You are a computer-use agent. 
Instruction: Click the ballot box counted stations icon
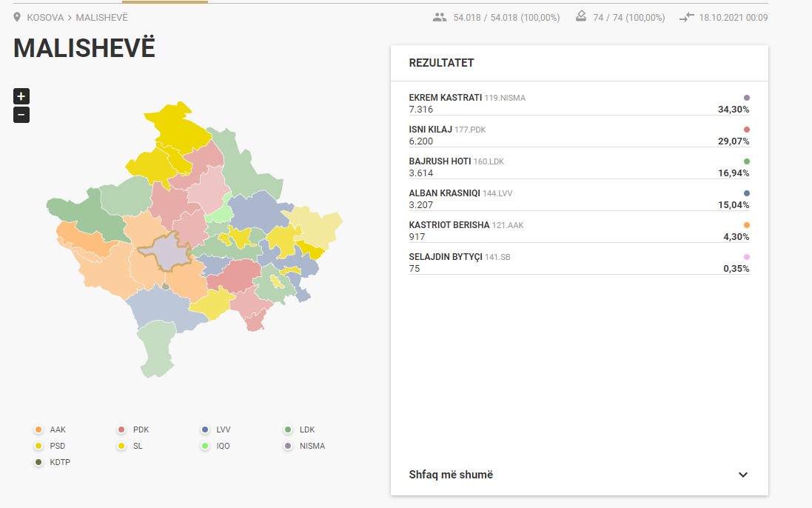point(581,17)
